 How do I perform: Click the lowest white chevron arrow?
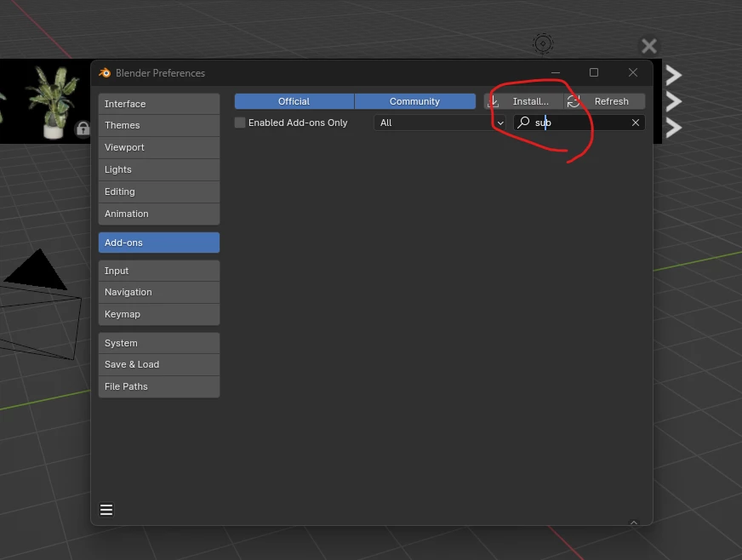click(673, 128)
